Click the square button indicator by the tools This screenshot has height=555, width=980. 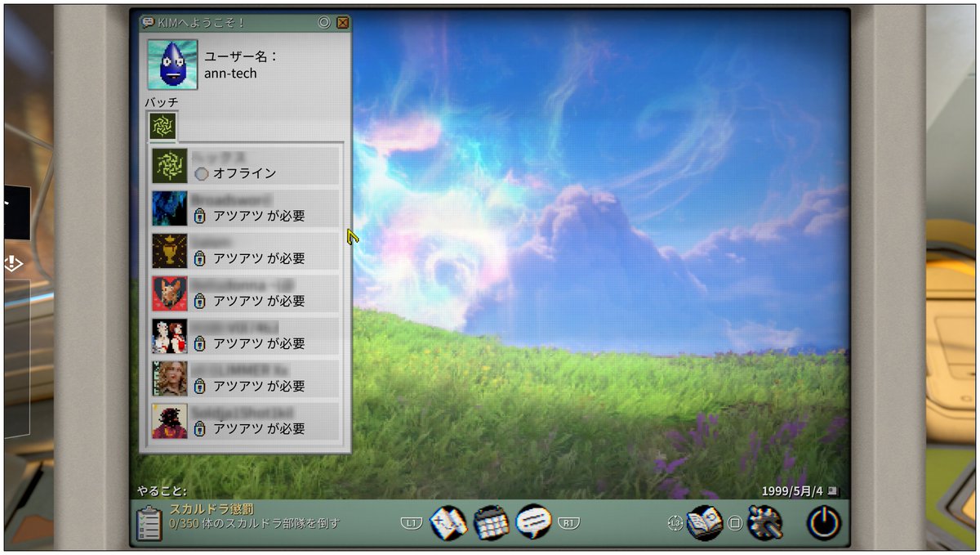[x=735, y=523]
